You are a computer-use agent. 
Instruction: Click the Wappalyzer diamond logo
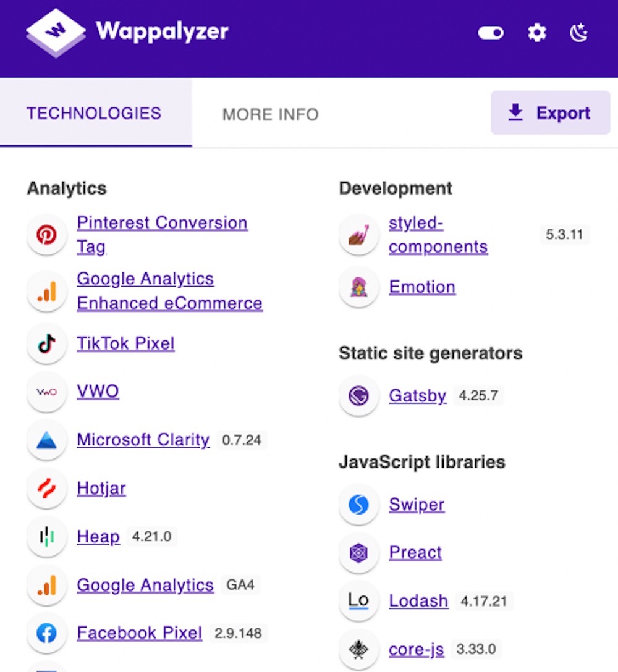click(x=56, y=33)
